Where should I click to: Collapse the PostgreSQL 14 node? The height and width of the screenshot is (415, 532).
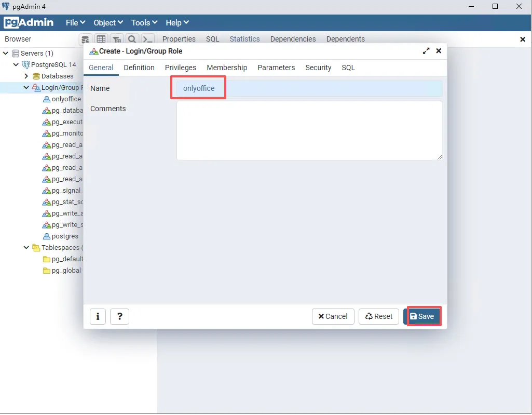(16, 64)
